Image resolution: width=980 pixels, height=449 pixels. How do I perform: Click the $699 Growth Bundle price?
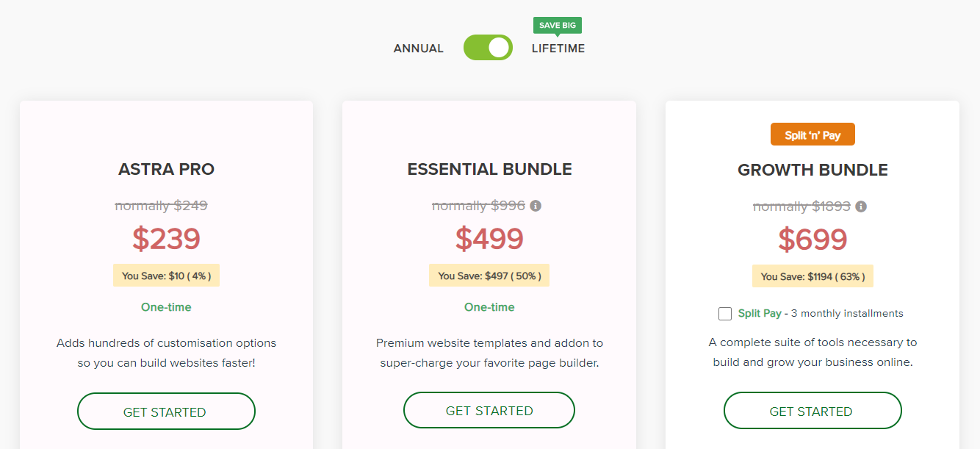(813, 239)
